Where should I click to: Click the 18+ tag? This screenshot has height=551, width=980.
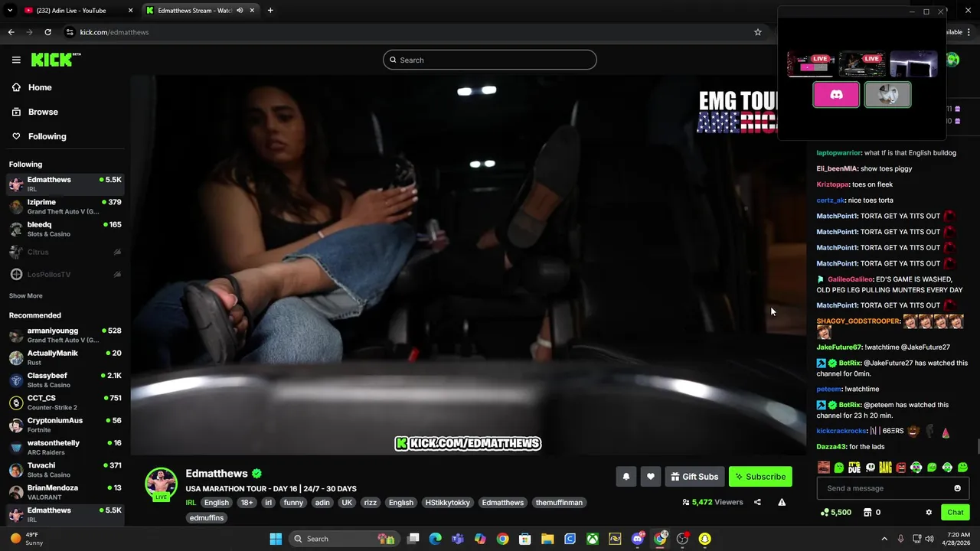click(x=247, y=503)
